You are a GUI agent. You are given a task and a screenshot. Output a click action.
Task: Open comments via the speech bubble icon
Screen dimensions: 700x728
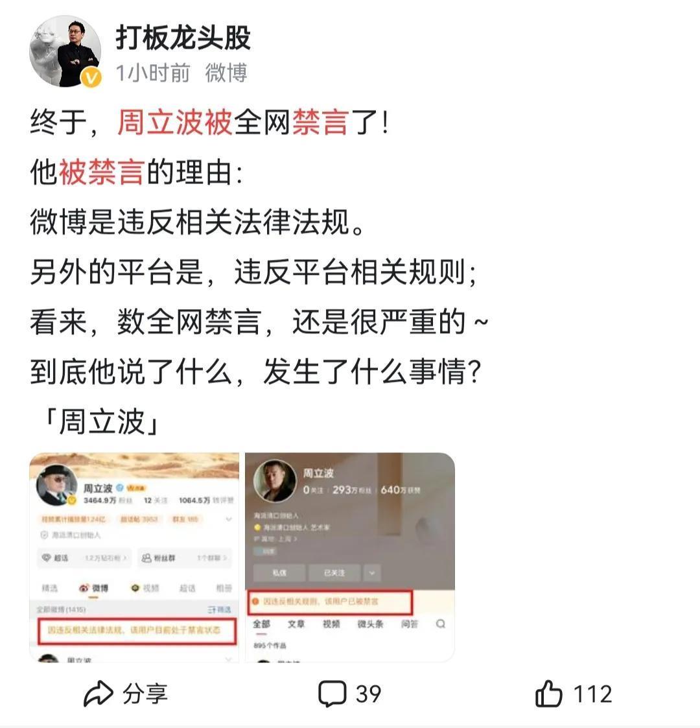point(332,694)
